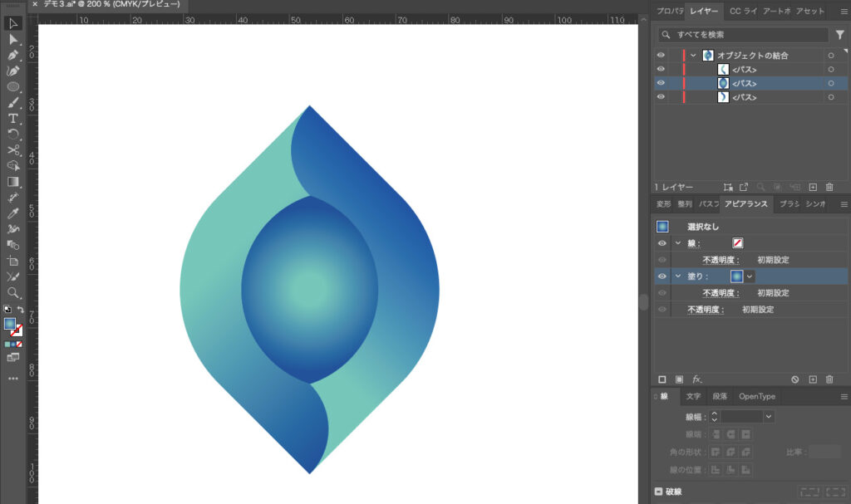Choose the Scissors tool
Viewport: 851px width, 504px height.
tap(13, 150)
